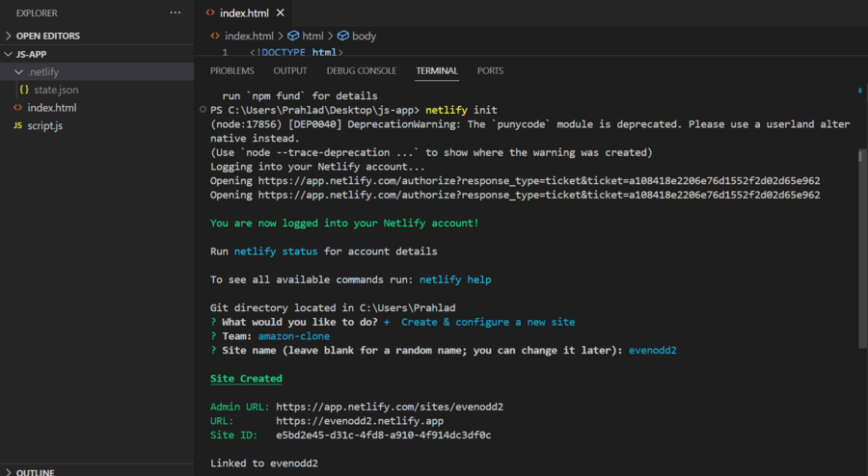Click the terminal command decoration circle
The height and width of the screenshot is (476, 868).
[x=203, y=110]
